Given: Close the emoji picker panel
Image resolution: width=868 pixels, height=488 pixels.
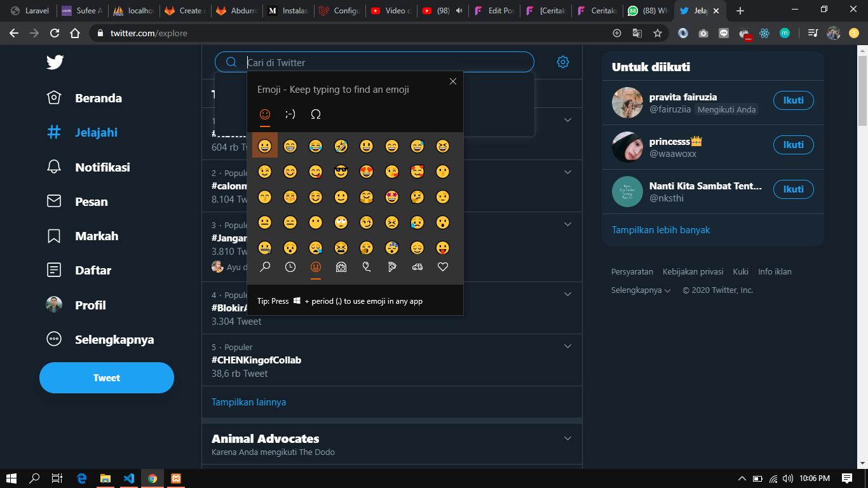Looking at the screenshot, I should (x=453, y=81).
